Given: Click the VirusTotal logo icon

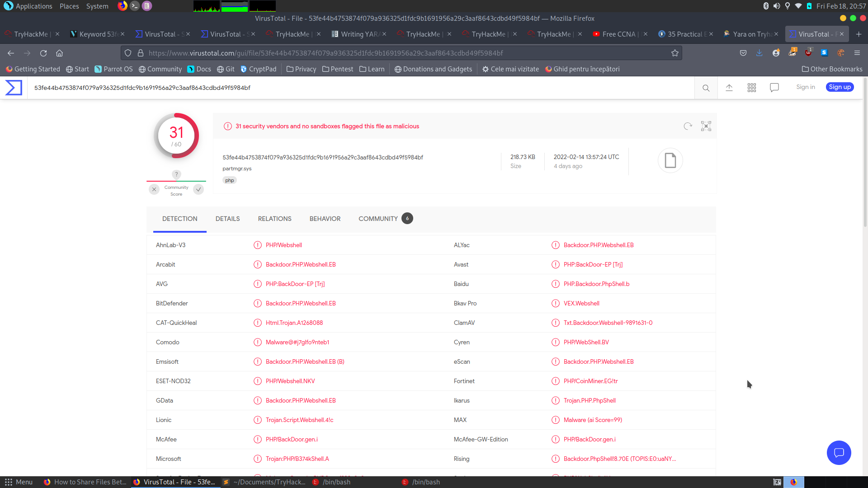Looking at the screenshot, I should tap(14, 88).
